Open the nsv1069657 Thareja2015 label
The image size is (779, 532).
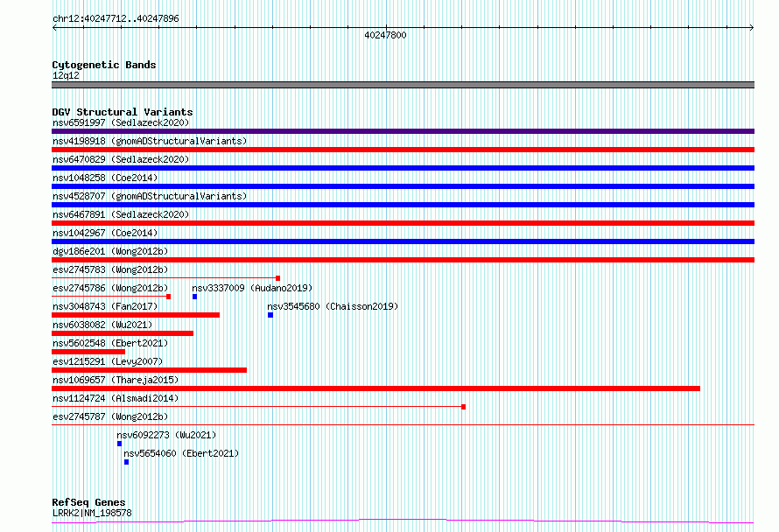click(116, 380)
